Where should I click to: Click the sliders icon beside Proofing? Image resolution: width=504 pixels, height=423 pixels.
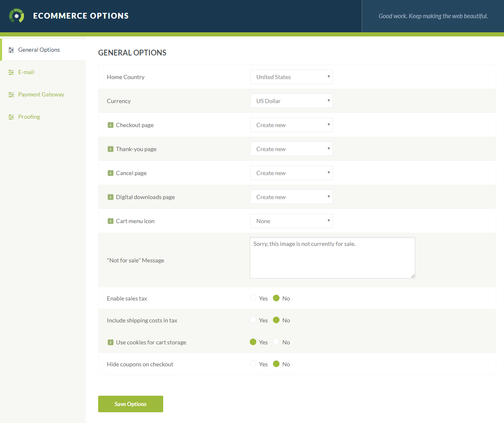point(11,117)
